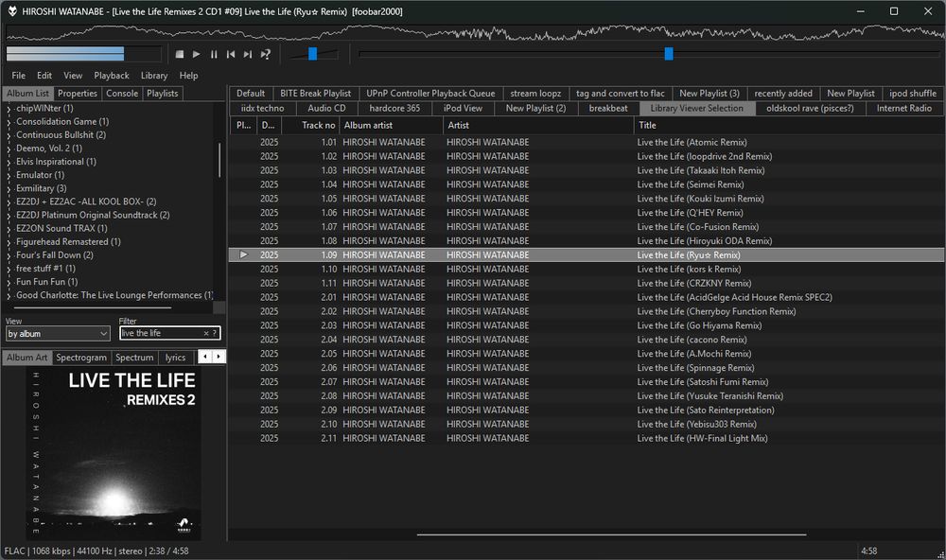Click the Filter text input field
Image resolution: width=946 pixels, height=560 pixels.
click(161, 334)
